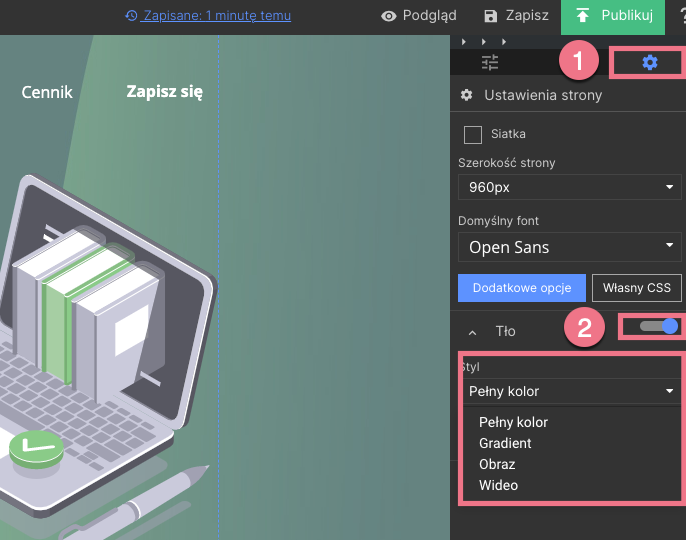Open the Styl dropdown showing Pełny kolor

click(571, 391)
